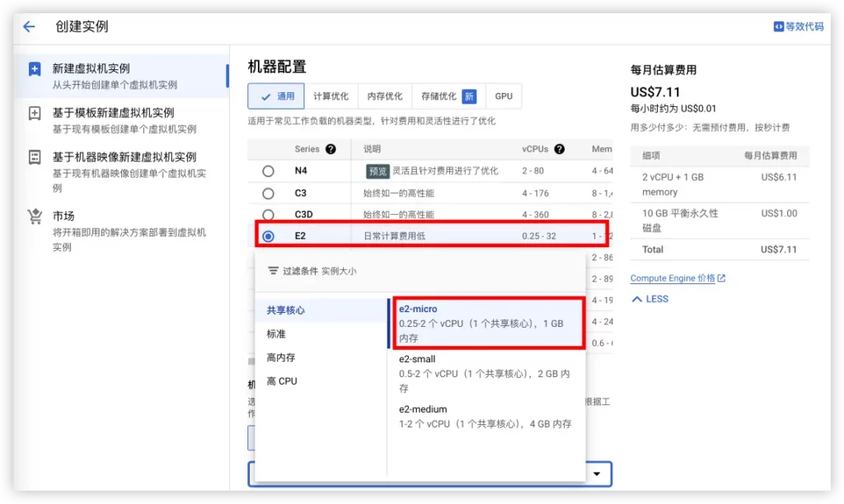The width and height of the screenshot is (844, 504).
Task: Switch to the 存储优化 tab
Action: click(448, 96)
